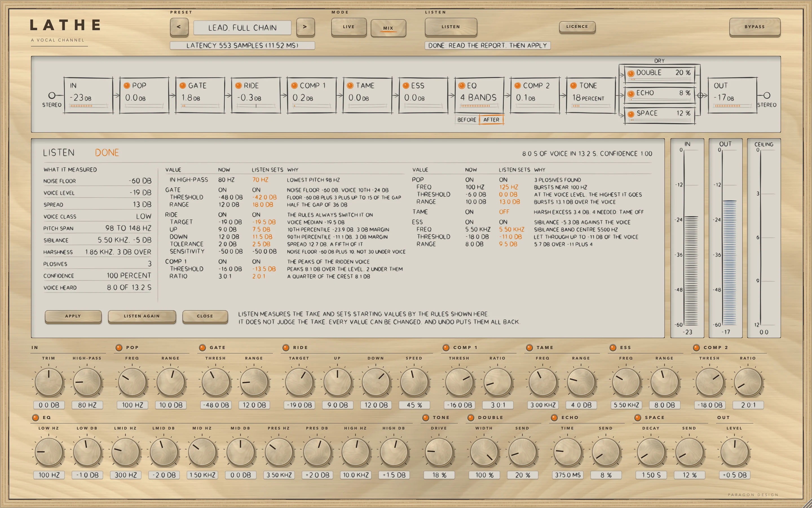Toggle the COMP 2 block power light in the chain
The width and height of the screenshot is (812, 508).
(x=517, y=86)
